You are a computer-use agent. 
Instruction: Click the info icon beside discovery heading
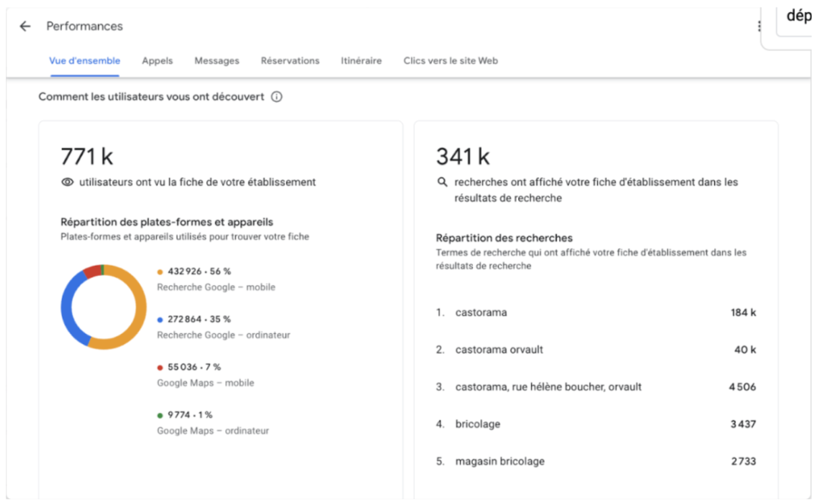pyautogui.click(x=277, y=97)
